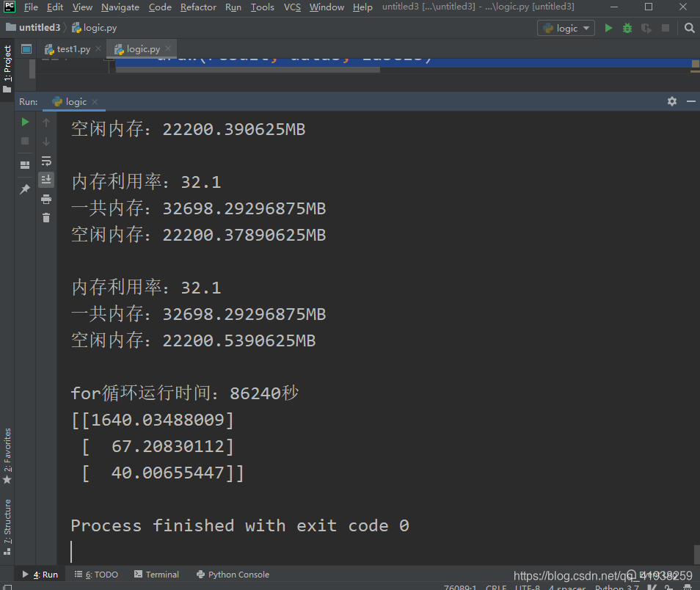Screen dimensions: 700x590
Task: Click the '[[1640.03488009]' output line
Action: pyautogui.click(x=152, y=420)
